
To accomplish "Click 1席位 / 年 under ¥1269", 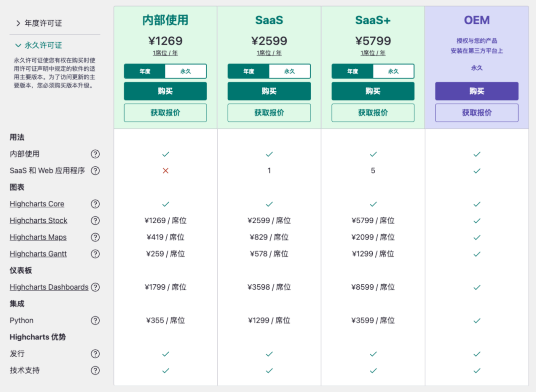I will 165,53.
